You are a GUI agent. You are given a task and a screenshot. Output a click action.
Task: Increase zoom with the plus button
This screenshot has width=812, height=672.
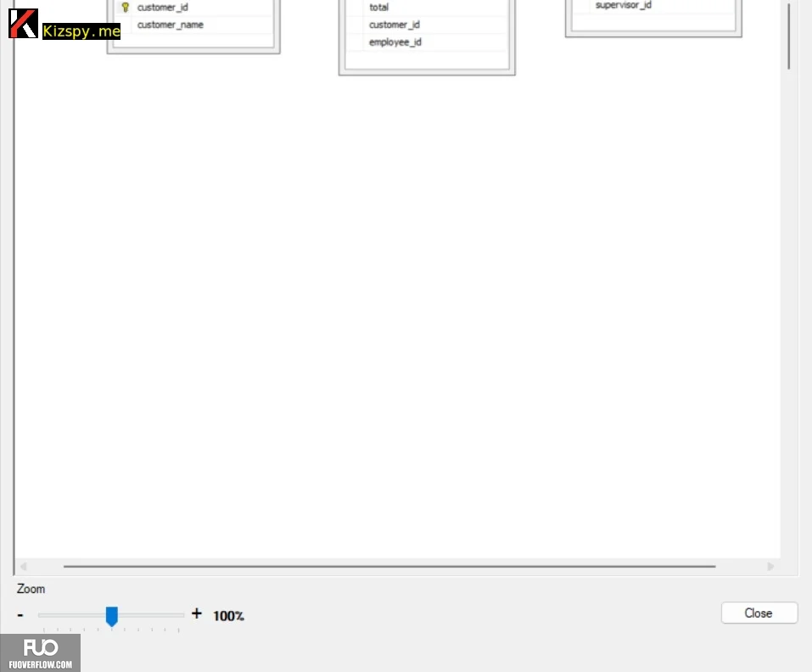[196, 614]
